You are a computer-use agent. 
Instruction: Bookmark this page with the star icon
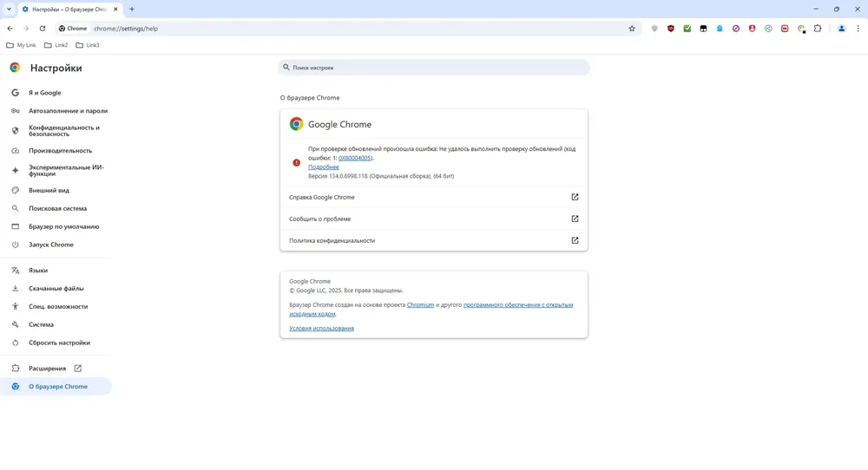632,29
